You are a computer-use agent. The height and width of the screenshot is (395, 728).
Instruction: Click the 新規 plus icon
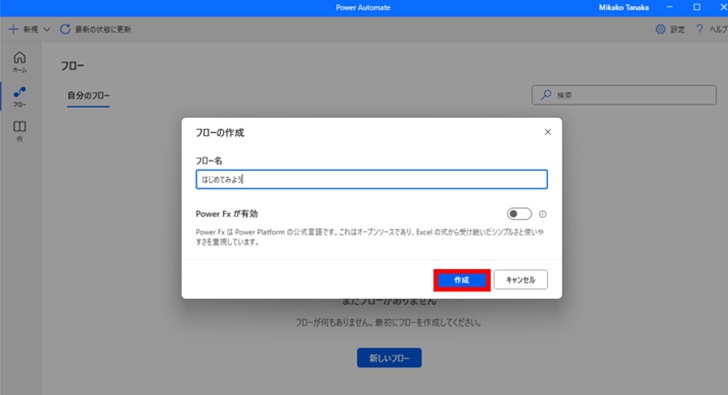click(x=13, y=29)
